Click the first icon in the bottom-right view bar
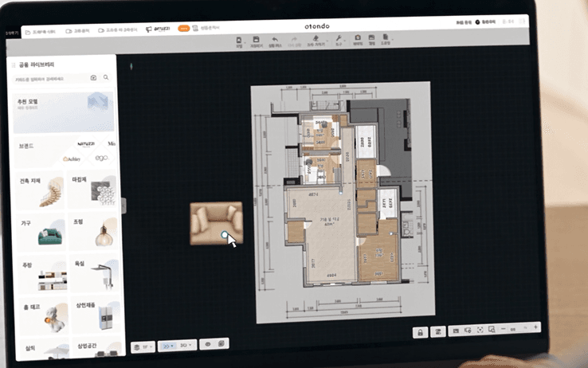 click(456, 331)
